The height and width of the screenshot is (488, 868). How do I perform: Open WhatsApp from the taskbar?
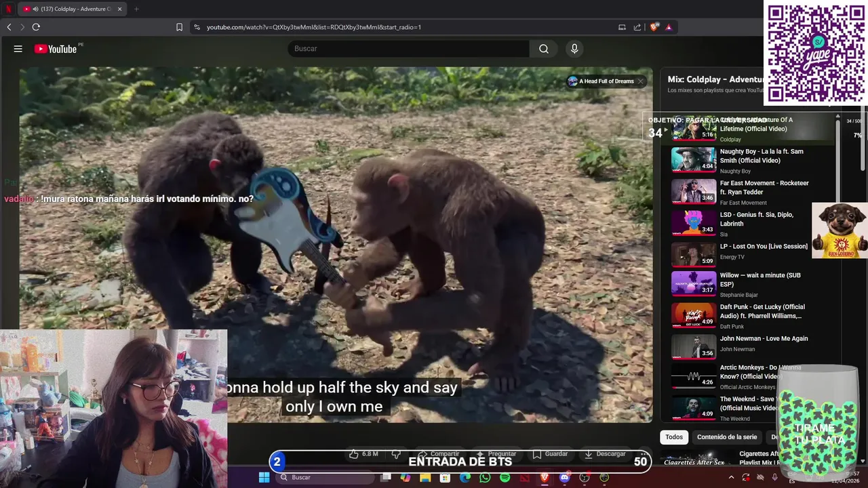point(485,478)
